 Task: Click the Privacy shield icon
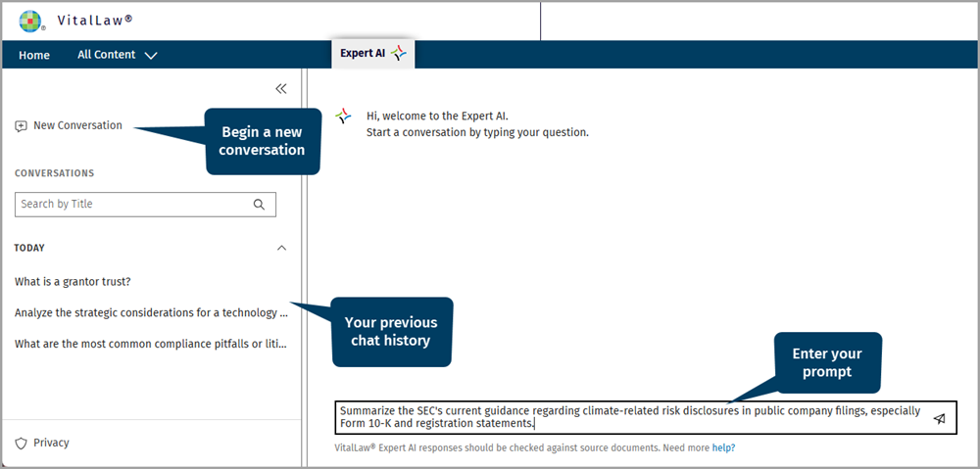click(x=22, y=444)
